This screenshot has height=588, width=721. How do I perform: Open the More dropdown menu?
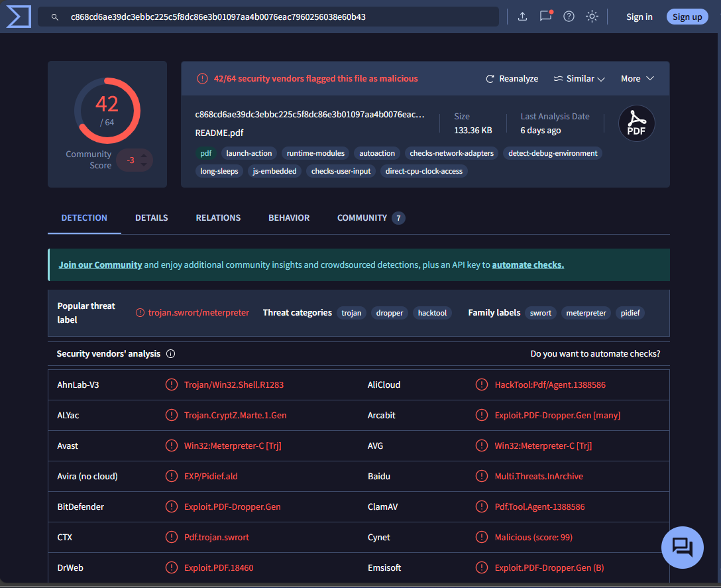pyautogui.click(x=638, y=79)
